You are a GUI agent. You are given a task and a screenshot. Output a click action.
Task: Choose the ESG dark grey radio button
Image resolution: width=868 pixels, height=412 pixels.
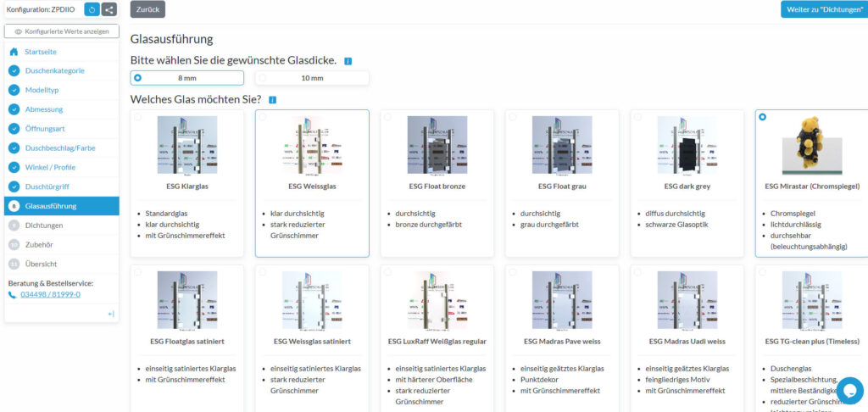click(637, 117)
